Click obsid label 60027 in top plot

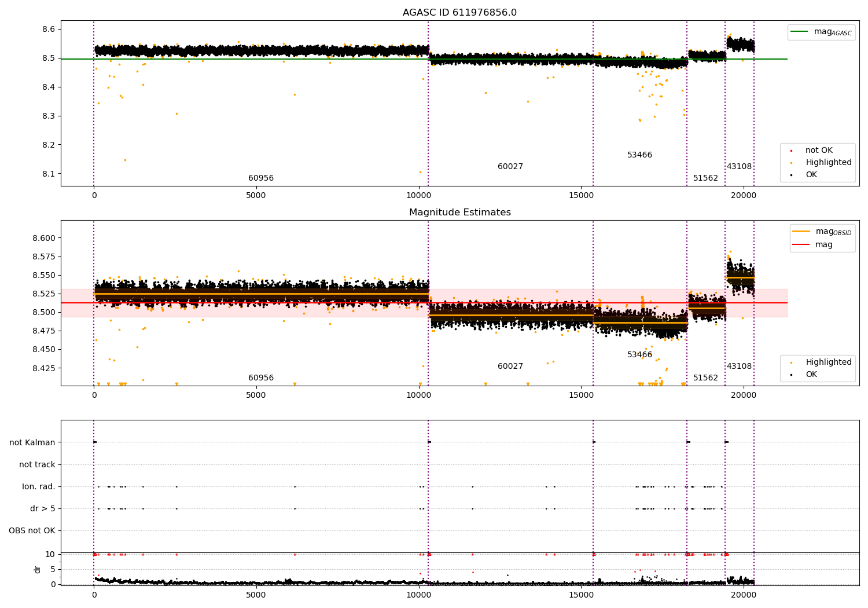tap(510, 167)
